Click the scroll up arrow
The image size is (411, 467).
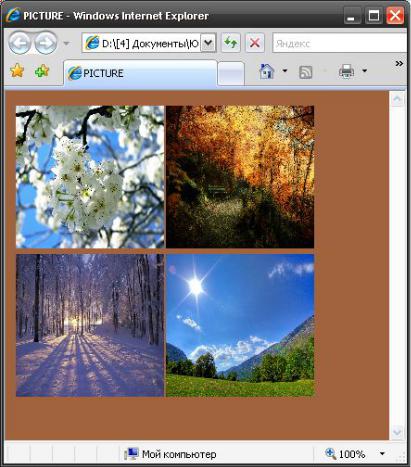tap(397, 99)
